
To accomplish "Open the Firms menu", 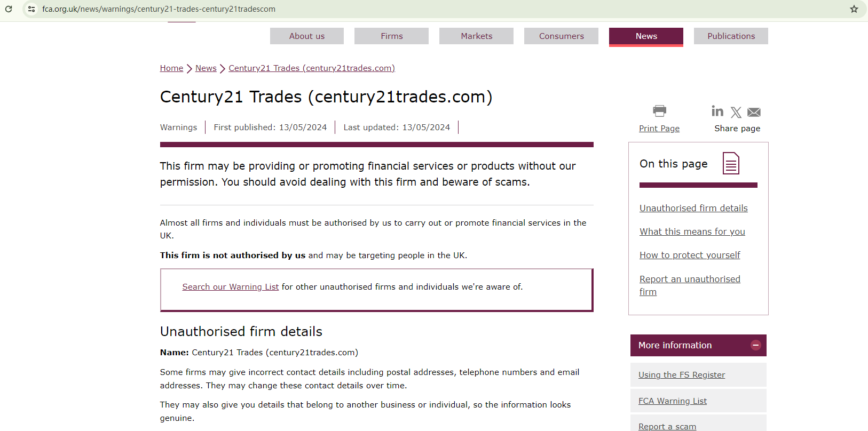I will (x=391, y=36).
